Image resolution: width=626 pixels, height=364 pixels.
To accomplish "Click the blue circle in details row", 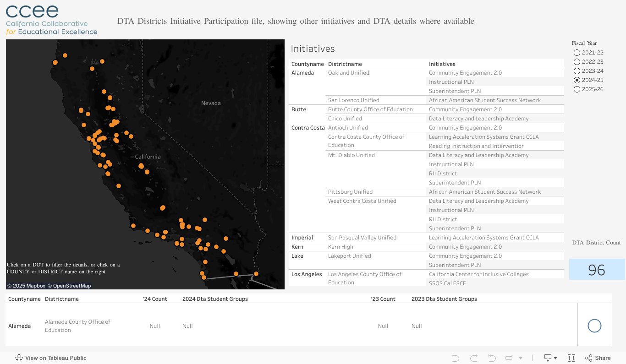I will click(x=594, y=326).
